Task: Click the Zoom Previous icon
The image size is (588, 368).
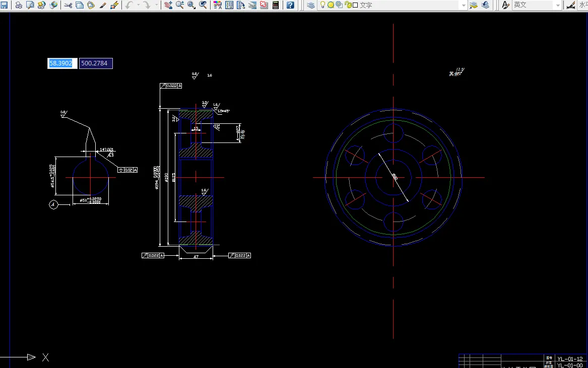Action: [x=203, y=5]
